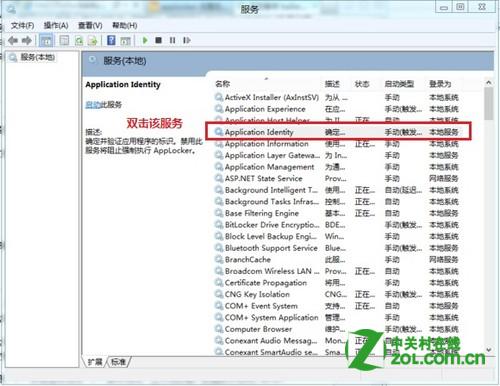
Task: Click the 启动 link to start service
Action: point(93,105)
